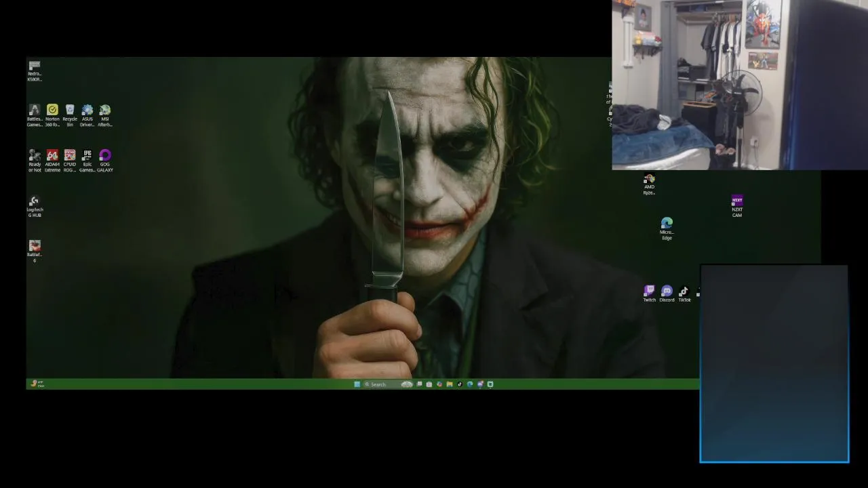Open the AMD Ryzen Master desktop shortcut

(x=649, y=184)
